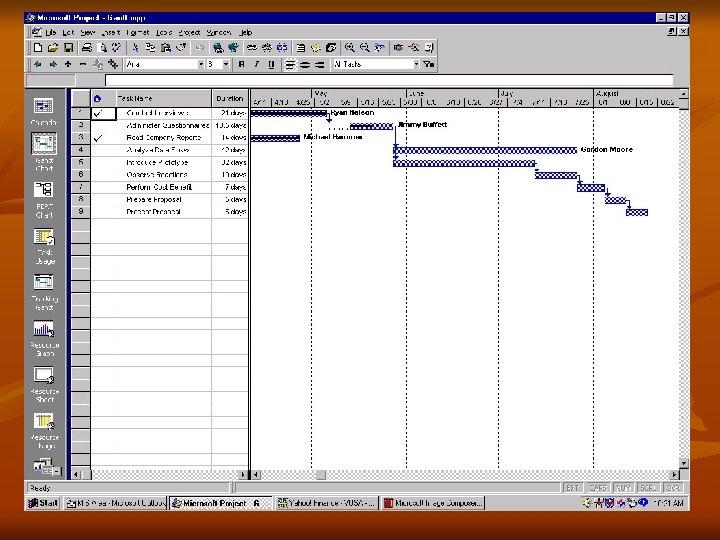Open the Office Assistant help
Screen dimensions: 720x540
429,48
